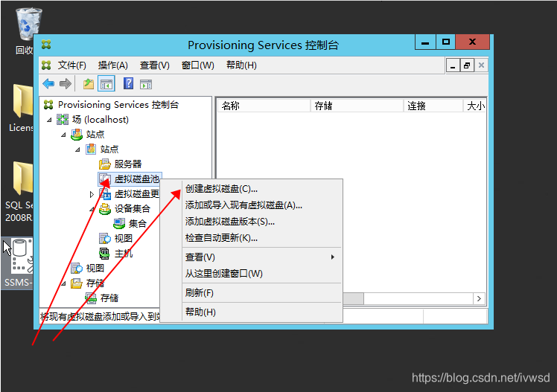Toggle the show/hide console tree icon
The width and height of the screenshot is (557, 392).
(106, 84)
